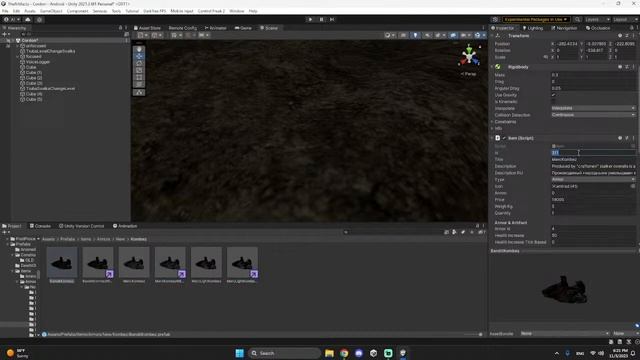This screenshot has width=640, height=360.
Task: Open the Layout dropdown
Action: [x=625, y=19]
